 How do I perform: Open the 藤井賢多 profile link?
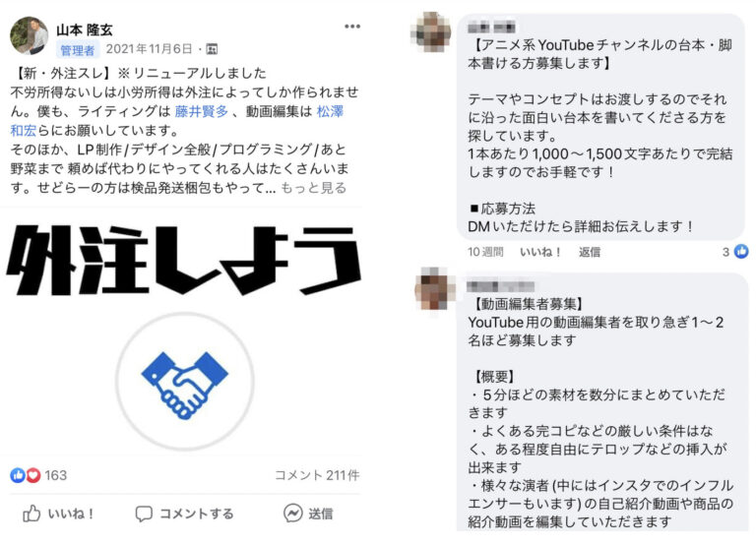click(x=201, y=111)
